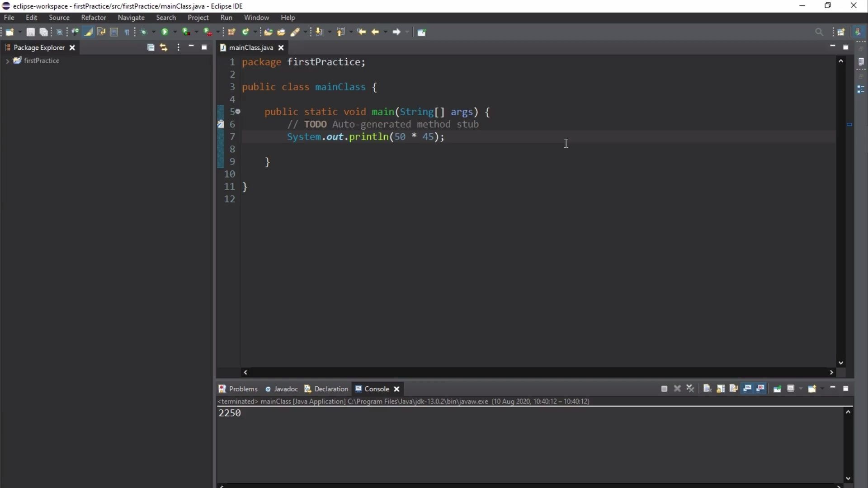
Task: Click the green Run button in toolbar
Action: [165, 32]
